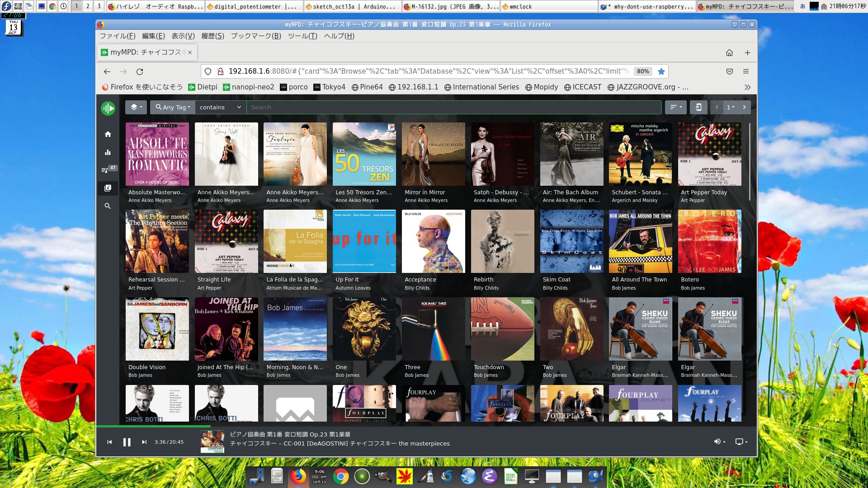
Task: Expand the Any Tag filter dropdown
Action: click(x=173, y=107)
